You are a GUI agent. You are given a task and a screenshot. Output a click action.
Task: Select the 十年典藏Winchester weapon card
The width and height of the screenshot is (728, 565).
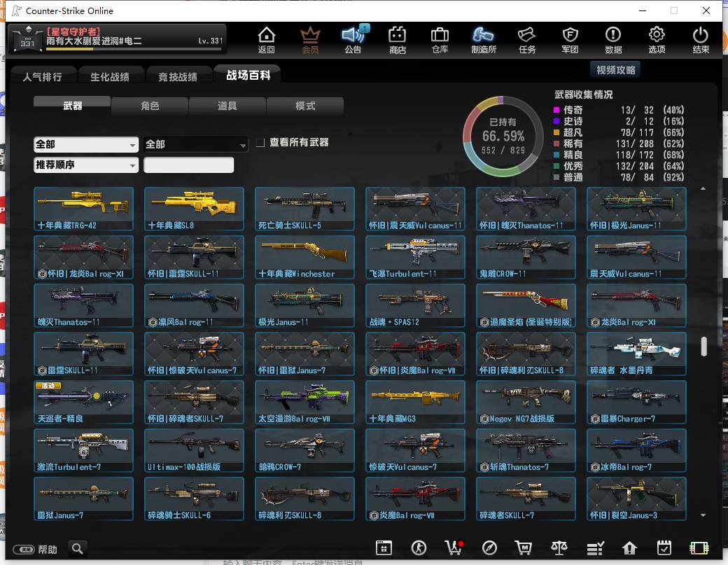(304, 257)
